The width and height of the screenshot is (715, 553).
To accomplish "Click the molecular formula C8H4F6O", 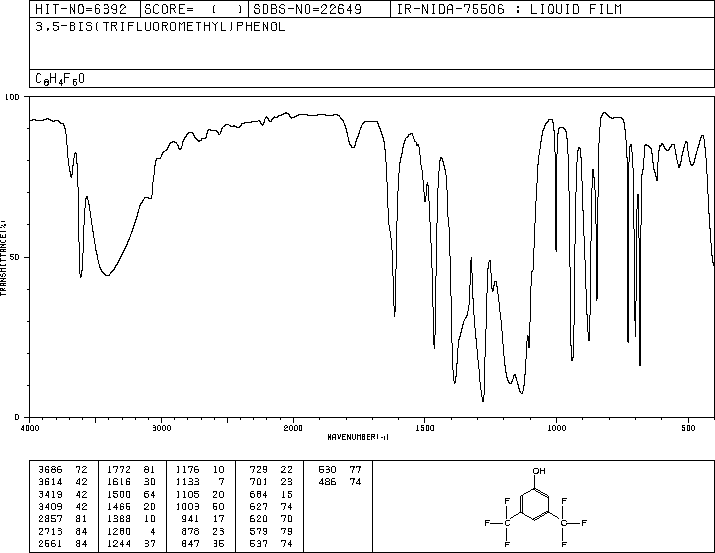I will coord(60,79).
